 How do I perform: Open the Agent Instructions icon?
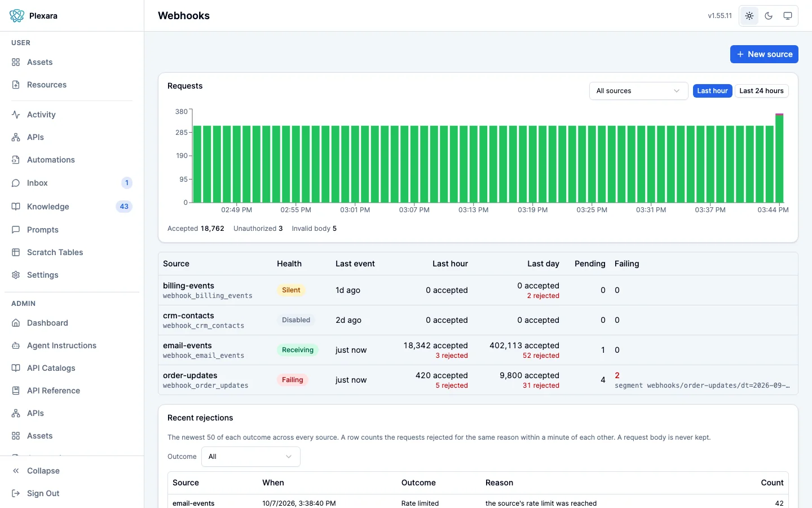(x=16, y=345)
